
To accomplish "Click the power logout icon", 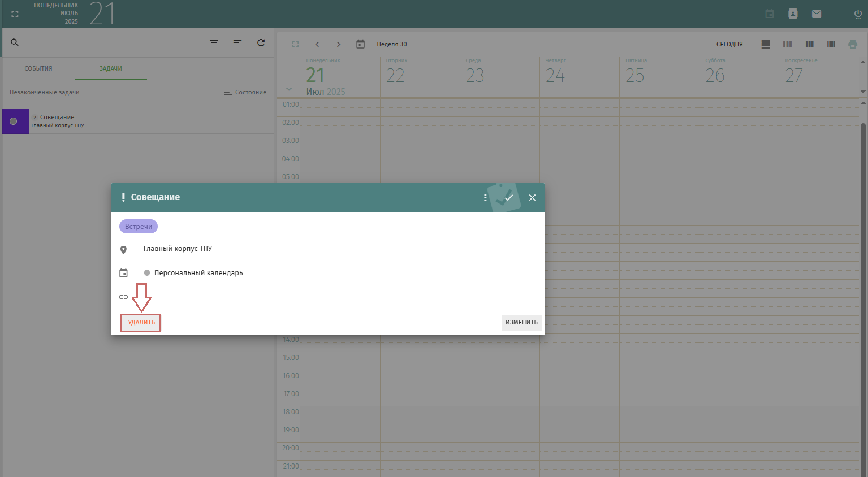I will tap(858, 14).
